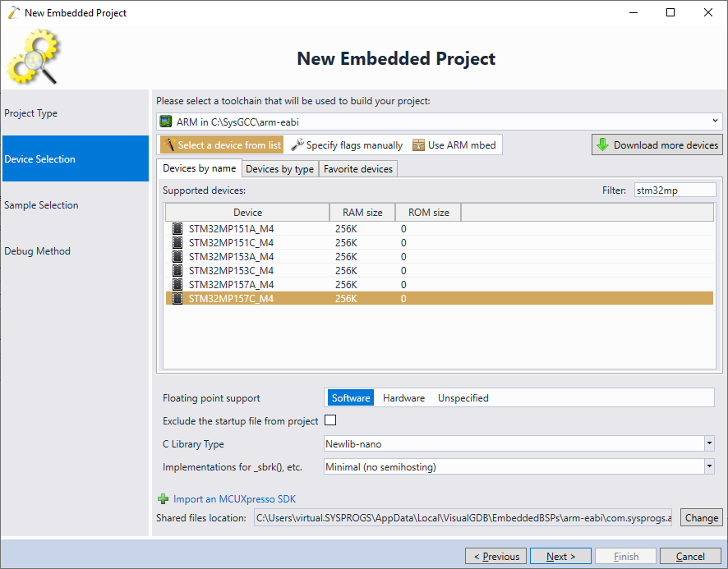Click the chip icon beside STM32MP153A_M4

tap(177, 257)
